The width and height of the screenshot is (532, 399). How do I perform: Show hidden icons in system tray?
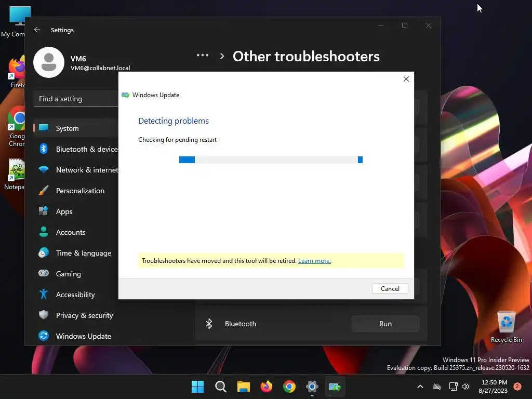(x=420, y=387)
